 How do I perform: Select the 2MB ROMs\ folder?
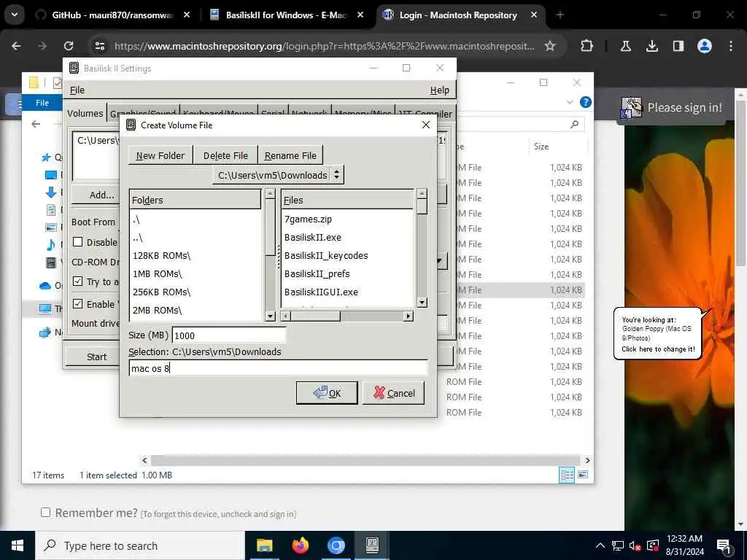158,310
